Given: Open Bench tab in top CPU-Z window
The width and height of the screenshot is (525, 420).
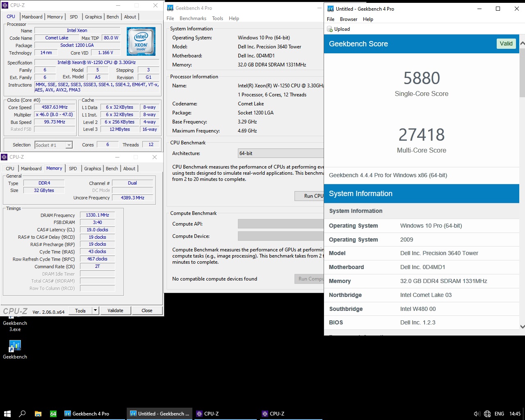Looking at the screenshot, I should point(113,17).
